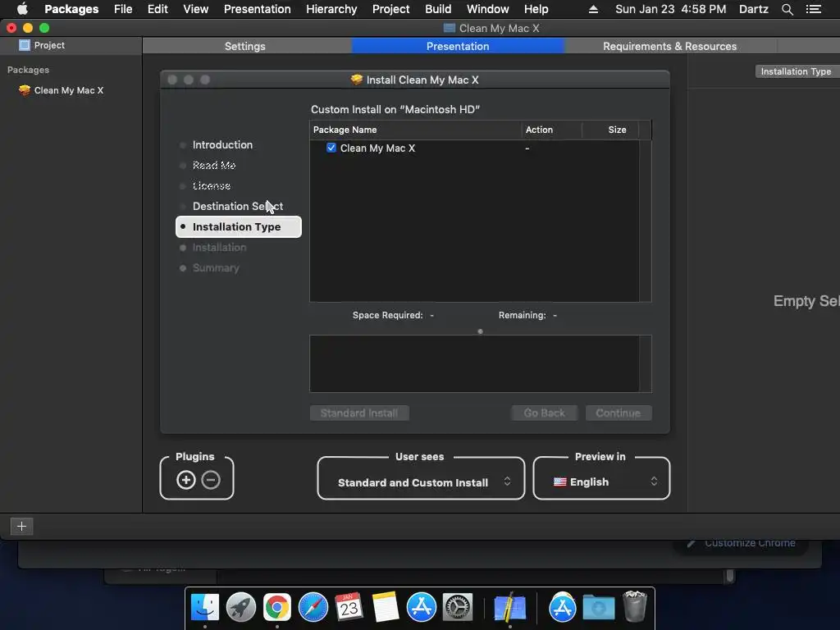Open the User sees install type dropdown
The width and height of the screenshot is (840, 630).
pos(421,482)
